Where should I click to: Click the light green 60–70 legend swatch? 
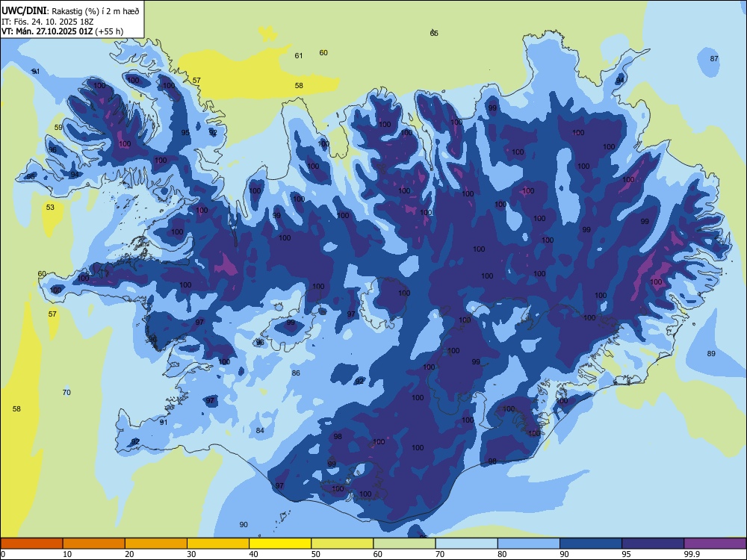point(404,544)
